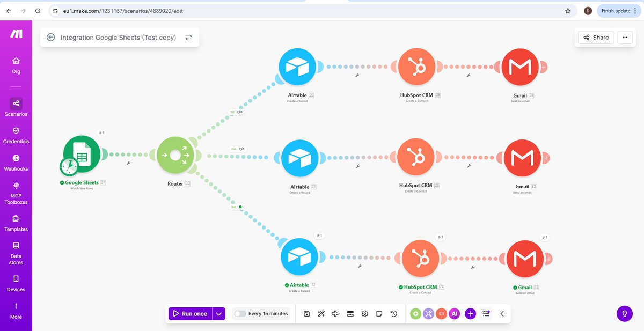The height and width of the screenshot is (331, 644).
Task: Open Credentials in the sidebar
Action: pyautogui.click(x=16, y=135)
